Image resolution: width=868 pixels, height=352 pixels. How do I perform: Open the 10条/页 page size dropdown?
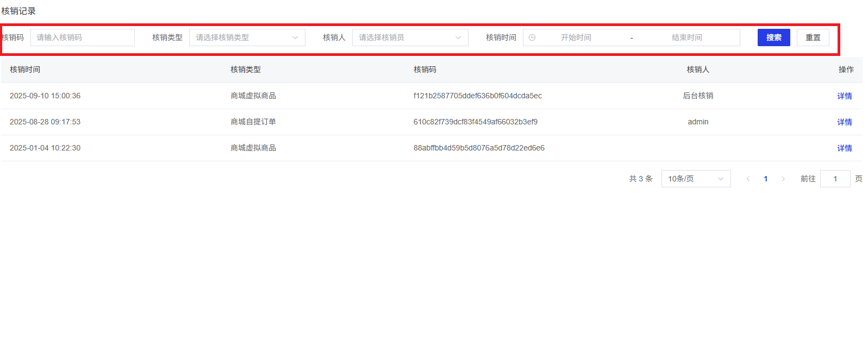[696, 179]
